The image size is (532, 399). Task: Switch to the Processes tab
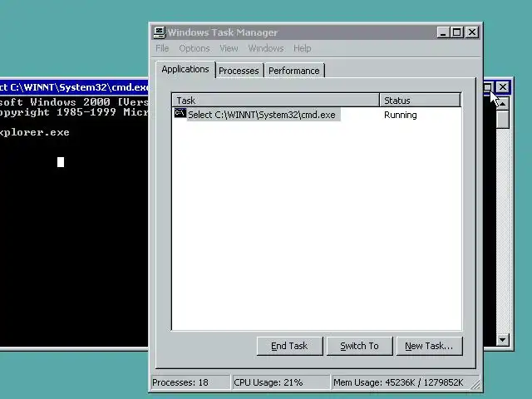(x=239, y=71)
